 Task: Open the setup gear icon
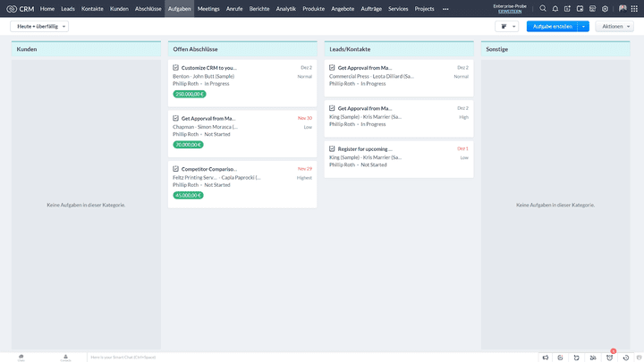(606, 8)
